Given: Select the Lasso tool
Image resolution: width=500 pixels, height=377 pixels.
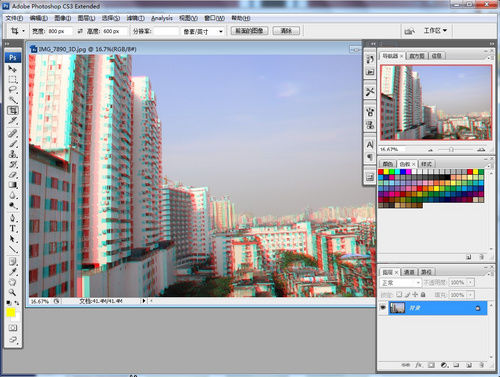Looking at the screenshot, I should click(13, 89).
